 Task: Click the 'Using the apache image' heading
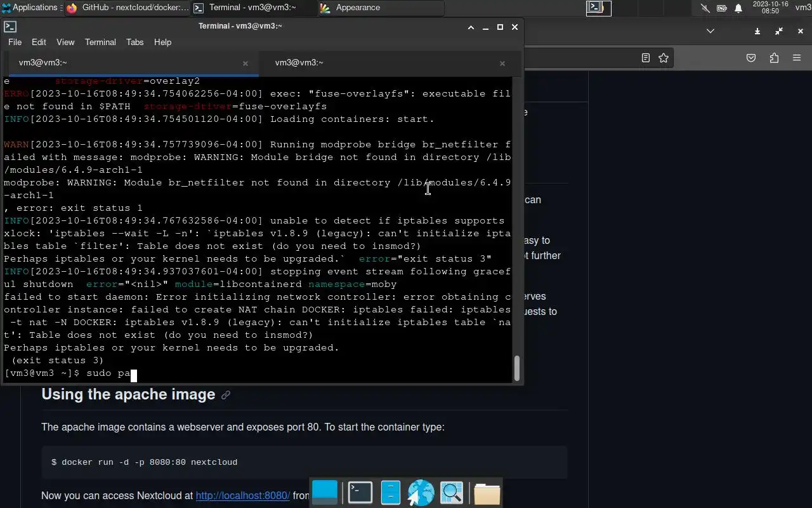pos(128,394)
